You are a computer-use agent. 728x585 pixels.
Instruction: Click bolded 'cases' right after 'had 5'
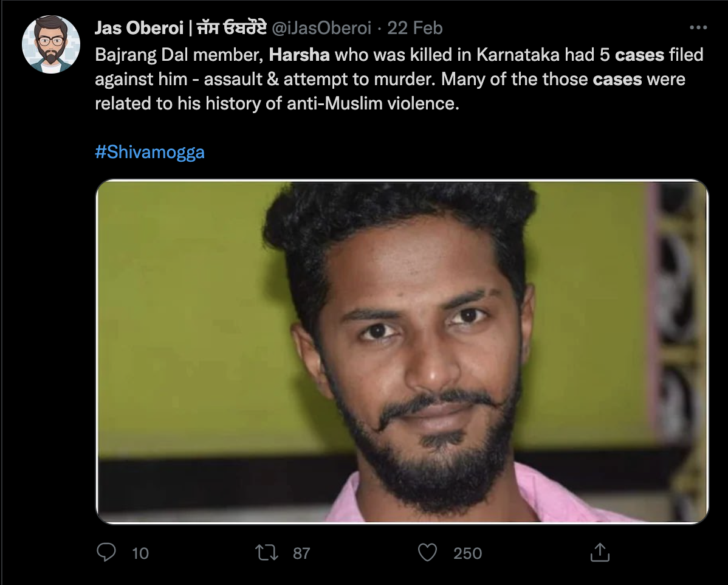(639, 55)
